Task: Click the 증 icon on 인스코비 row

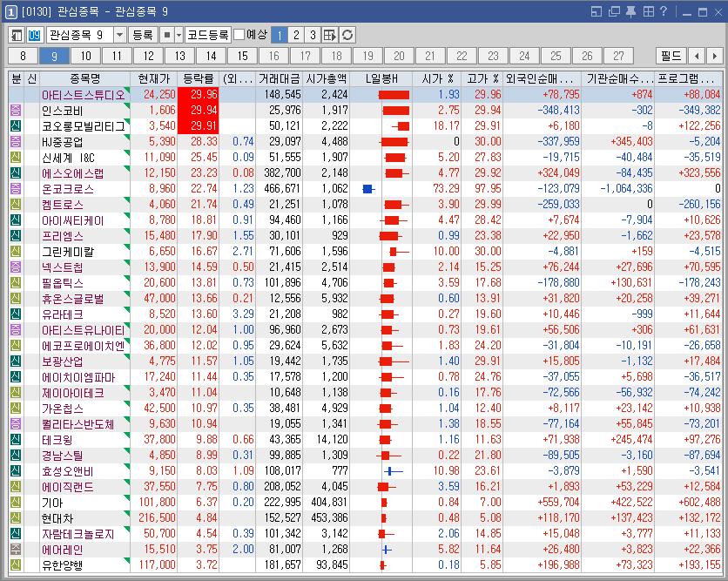Action: (16, 110)
